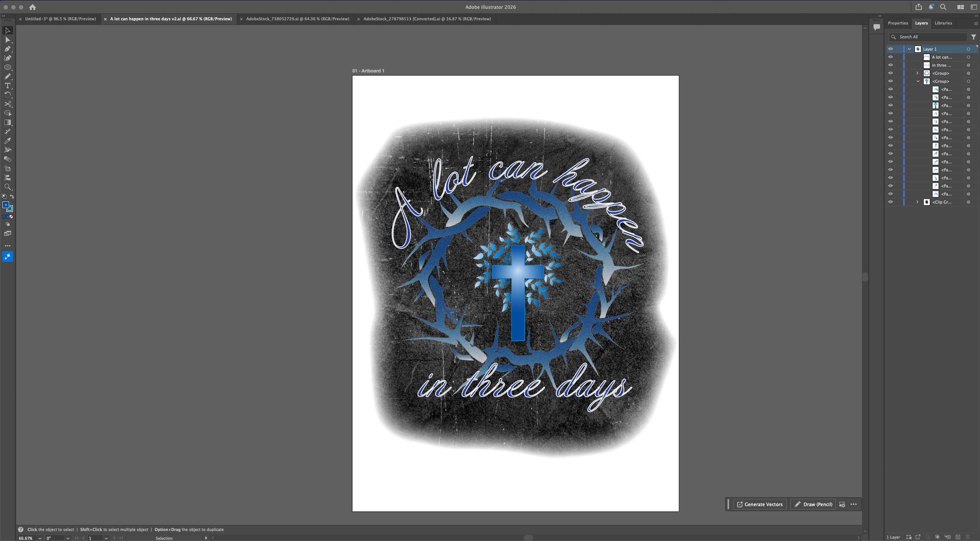Select the Eyedropper tool
The image size is (980, 541).
7,140
